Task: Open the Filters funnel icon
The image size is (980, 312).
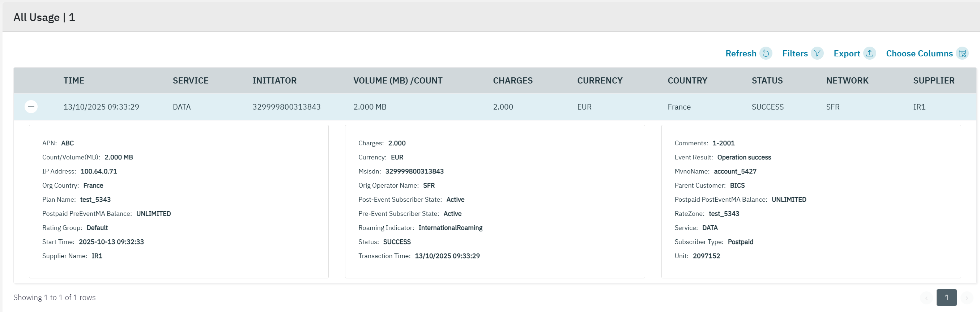Action: pyautogui.click(x=817, y=53)
